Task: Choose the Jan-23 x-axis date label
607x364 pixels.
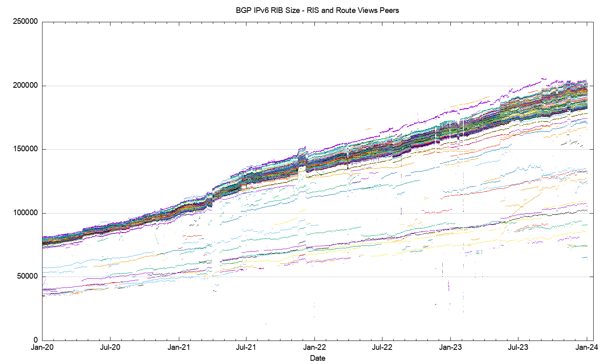Action: [450, 347]
